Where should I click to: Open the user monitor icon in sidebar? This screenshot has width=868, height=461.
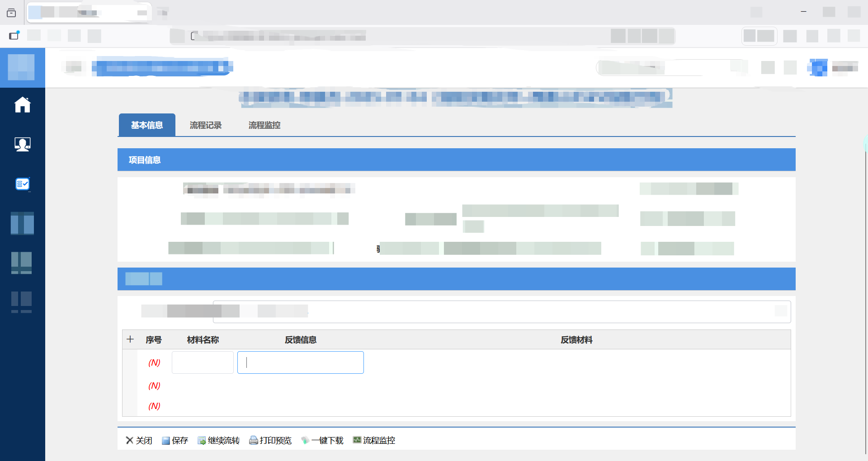pyautogui.click(x=22, y=144)
